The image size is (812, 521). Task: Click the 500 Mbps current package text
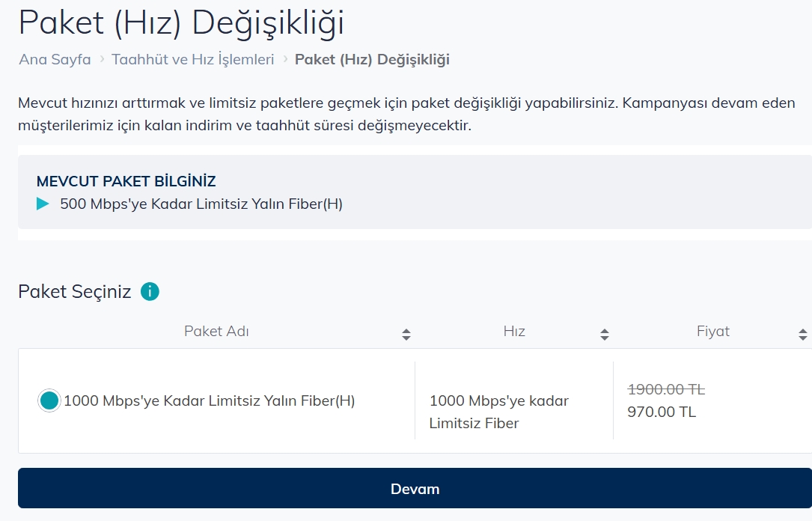pyautogui.click(x=201, y=204)
